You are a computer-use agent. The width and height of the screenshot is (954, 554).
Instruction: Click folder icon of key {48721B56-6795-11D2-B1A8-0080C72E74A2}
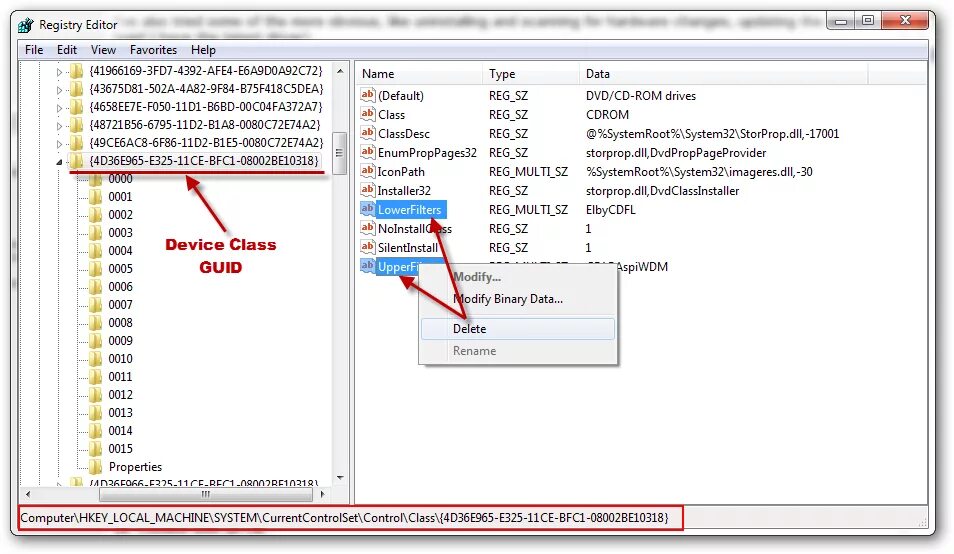click(76, 125)
